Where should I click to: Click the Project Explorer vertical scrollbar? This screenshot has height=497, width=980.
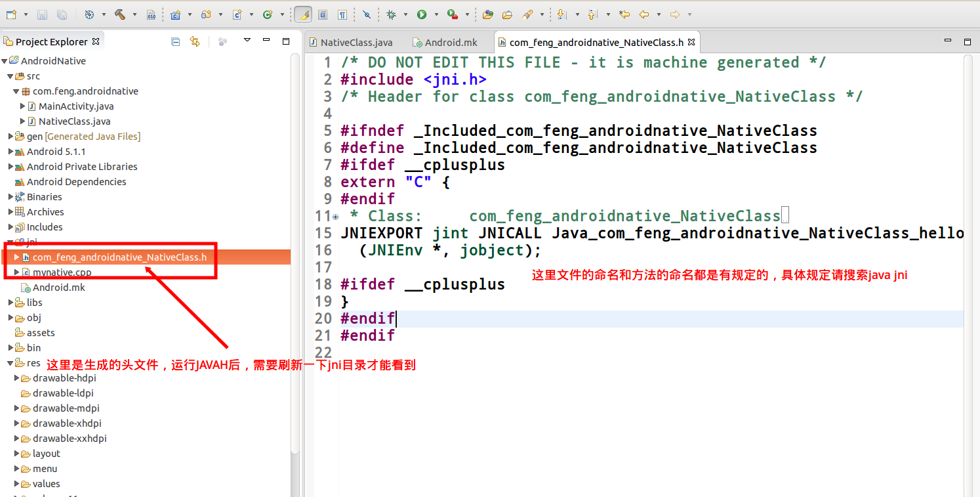295,252
